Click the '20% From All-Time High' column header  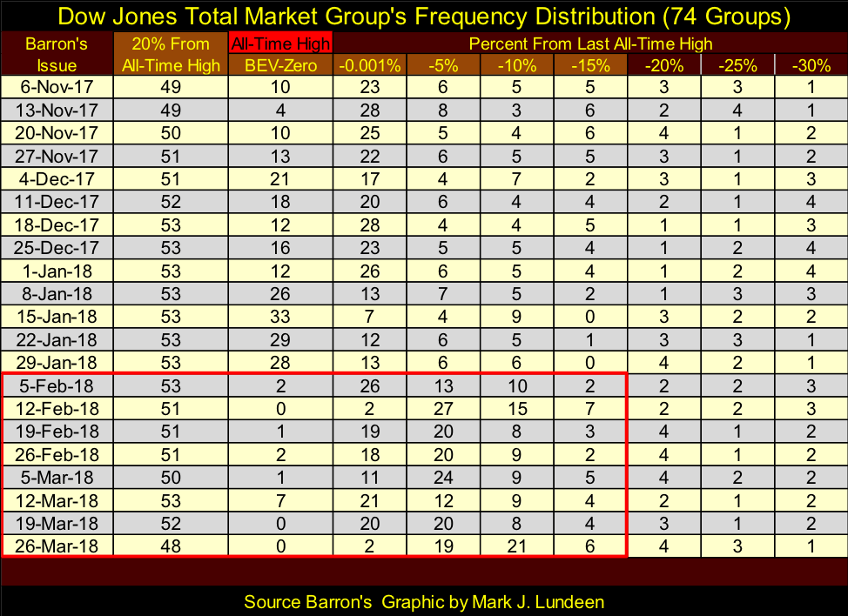tap(171, 54)
